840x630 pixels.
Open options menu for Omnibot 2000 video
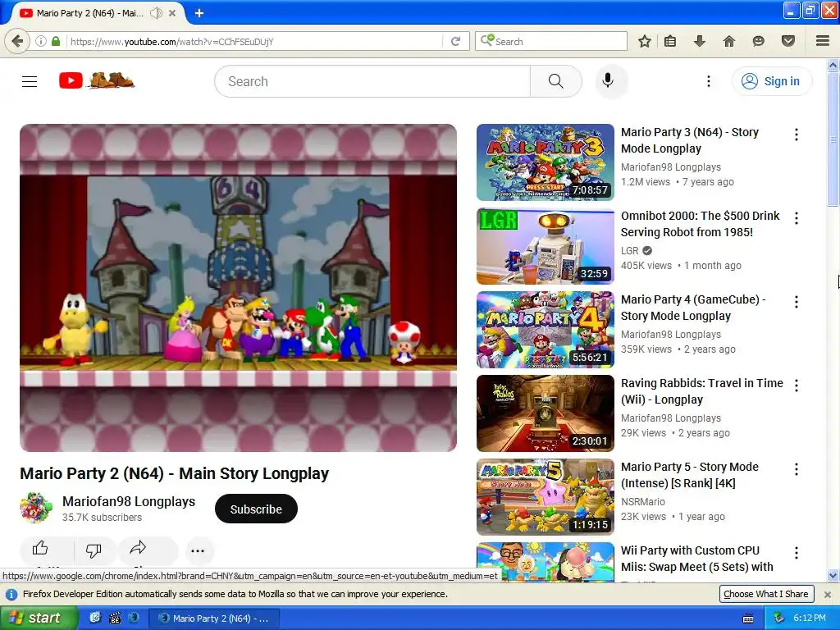(796, 218)
